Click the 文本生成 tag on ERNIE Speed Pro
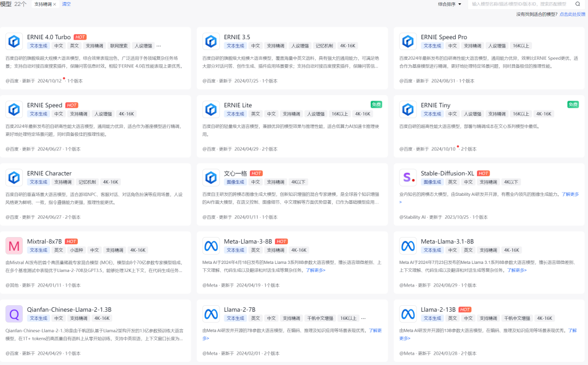 click(432, 46)
